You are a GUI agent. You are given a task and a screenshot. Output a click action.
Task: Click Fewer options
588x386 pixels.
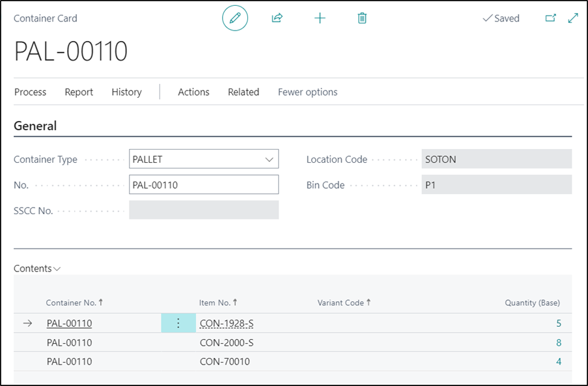[x=307, y=92]
